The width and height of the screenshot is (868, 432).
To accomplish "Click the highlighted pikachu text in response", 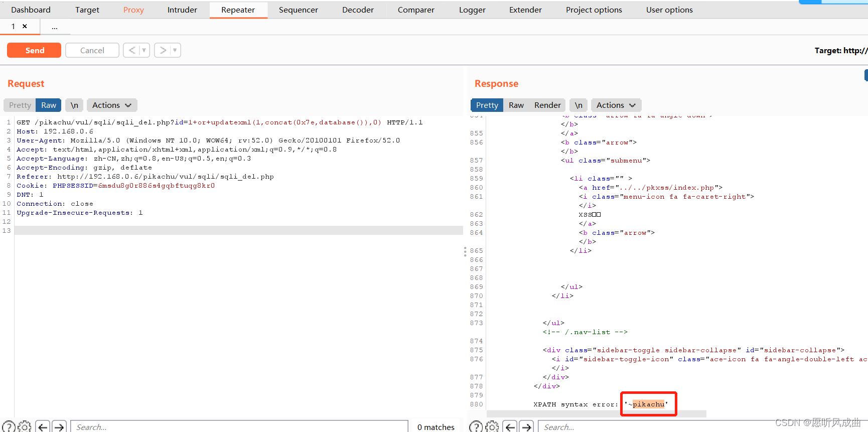I will (648, 404).
